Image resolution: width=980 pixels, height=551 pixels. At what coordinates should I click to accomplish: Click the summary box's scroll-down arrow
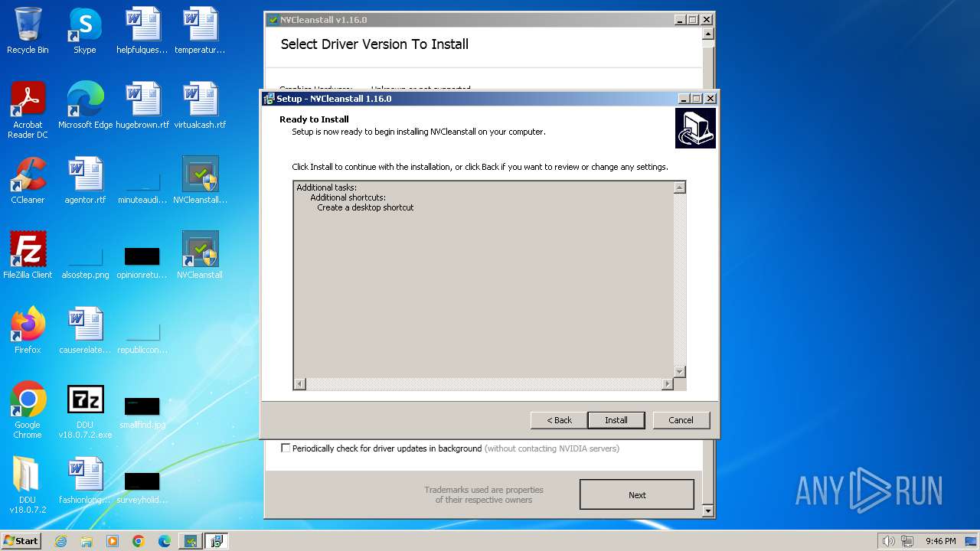(x=679, y=372)
